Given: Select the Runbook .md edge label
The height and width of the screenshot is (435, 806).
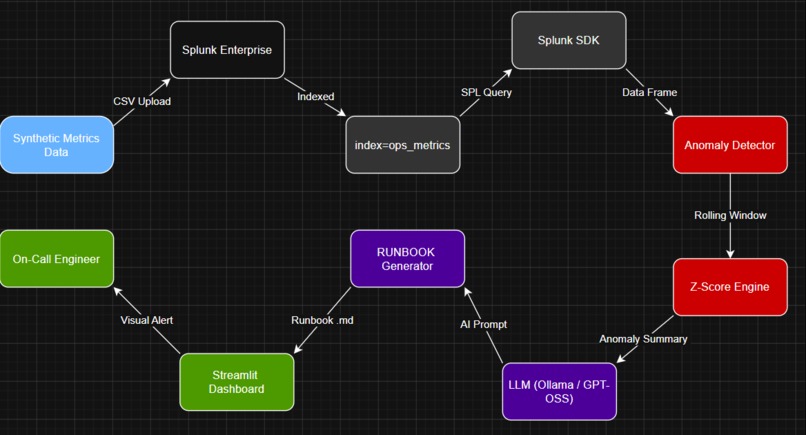Looking at the screenshot, I should (x=322, y=320).
